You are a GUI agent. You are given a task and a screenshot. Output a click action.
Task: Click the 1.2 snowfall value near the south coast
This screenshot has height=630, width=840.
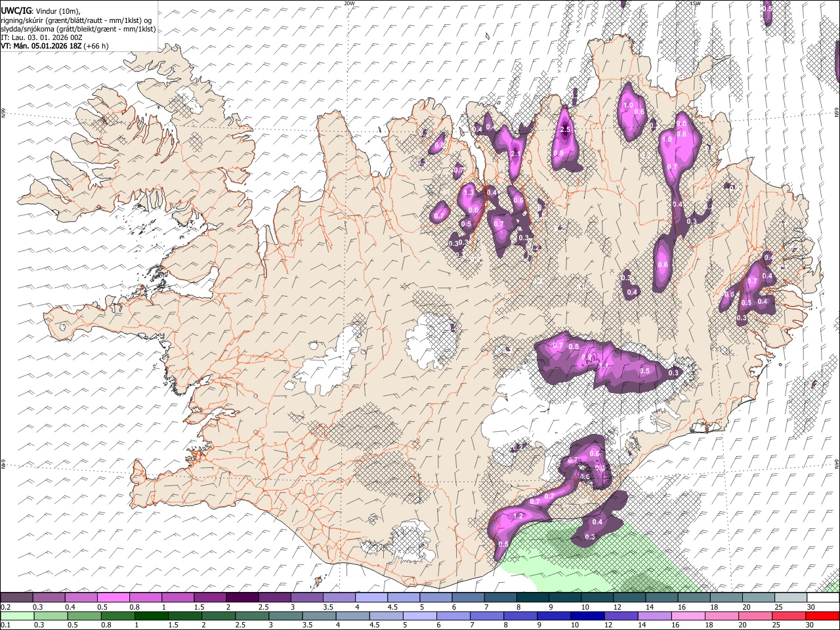(518, 516)
